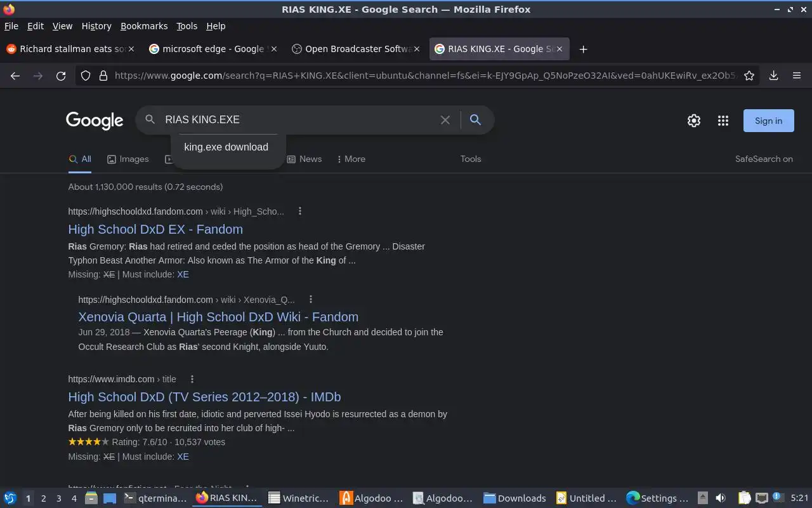The height and width of the screenshot is (508, 812).
Task: Click the network tray icon
Action: 762,498
